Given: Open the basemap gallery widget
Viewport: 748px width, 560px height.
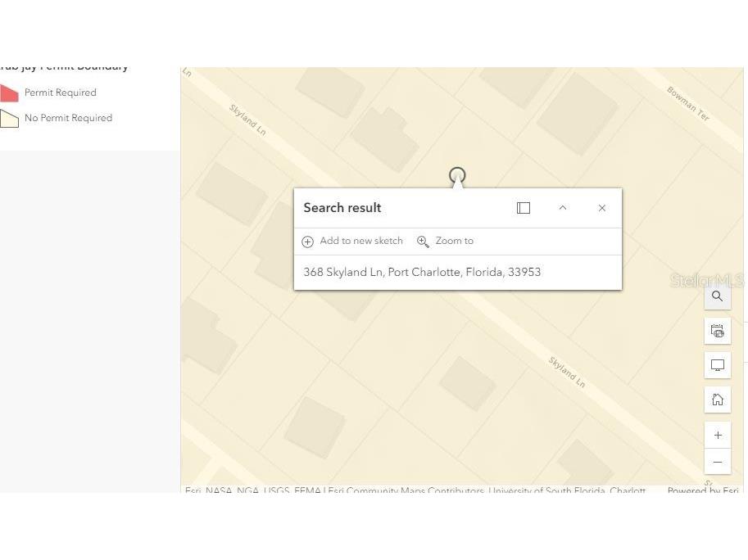Looking at the screenshot, I should [x=717, y=331].
